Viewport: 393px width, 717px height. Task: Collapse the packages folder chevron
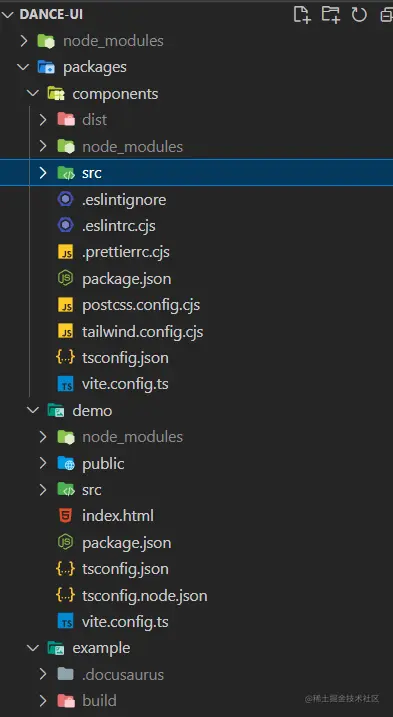click(23, 67)
